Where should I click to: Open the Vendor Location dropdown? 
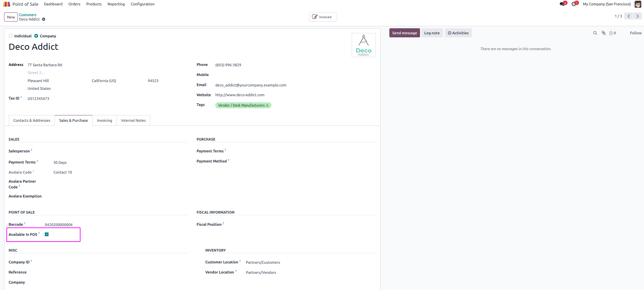(x=311, y=273)
